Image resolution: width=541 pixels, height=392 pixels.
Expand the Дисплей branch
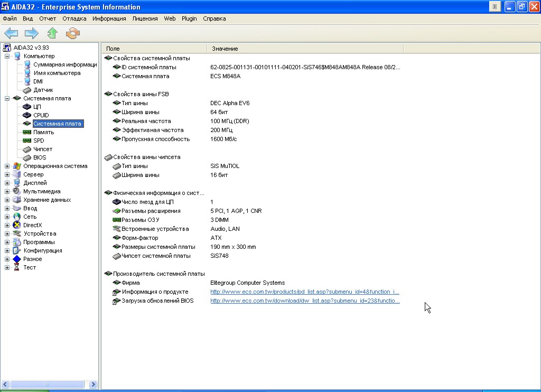[7, 183]
